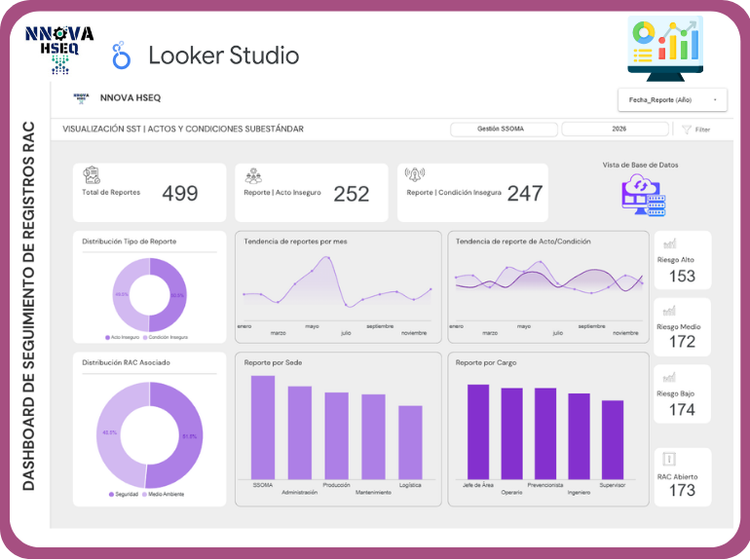Screen dimensions: 750x560
Task: Click the Filter button
Action: click(x=696, y=130)
